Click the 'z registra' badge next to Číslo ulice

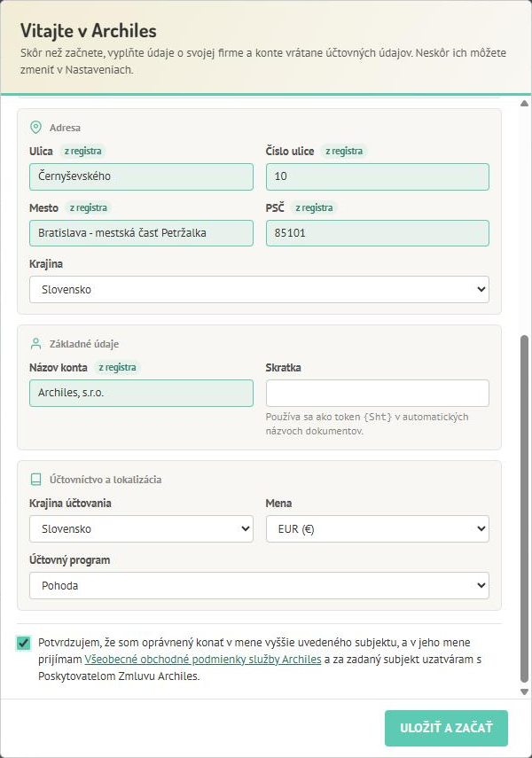344,151
